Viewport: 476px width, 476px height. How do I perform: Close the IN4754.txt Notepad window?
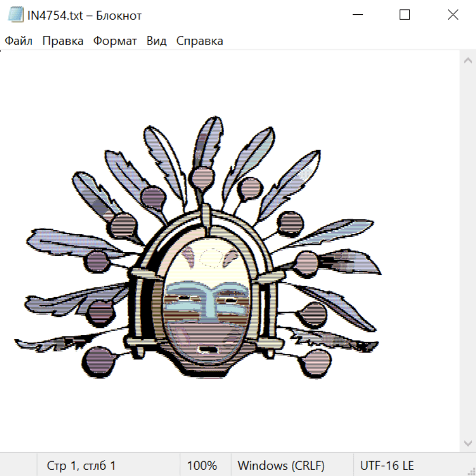[x=453, y=15]
